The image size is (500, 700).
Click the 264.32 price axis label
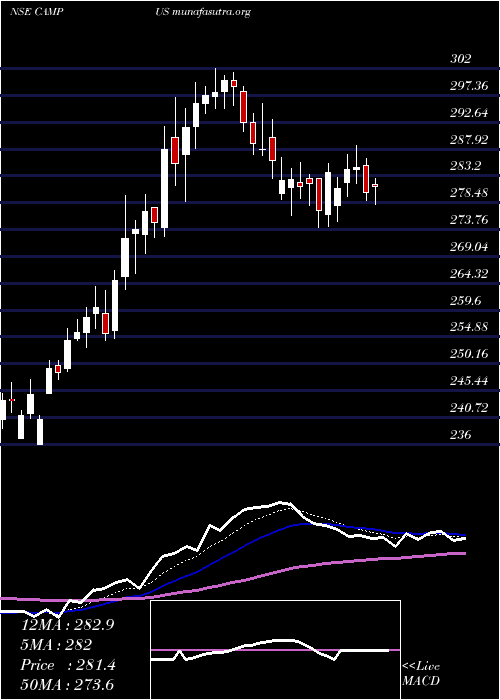coord(469,274)
